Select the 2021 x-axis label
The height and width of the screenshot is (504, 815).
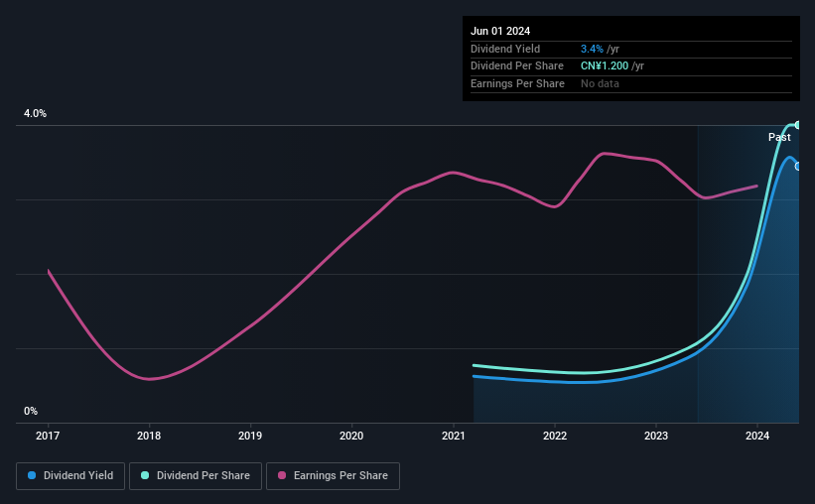454,436
